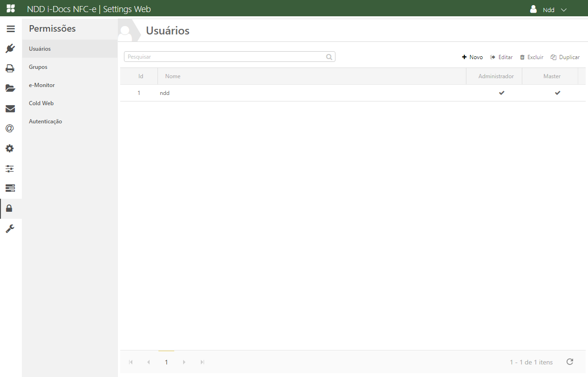Open the padlock permissions sidebar icon
This screenshot has width=588, height=377.
pyautogui.click(x=9, y=209)
